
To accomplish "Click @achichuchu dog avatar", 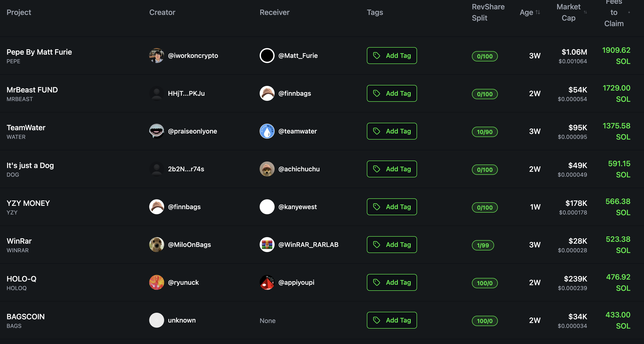I will point(267,169).
